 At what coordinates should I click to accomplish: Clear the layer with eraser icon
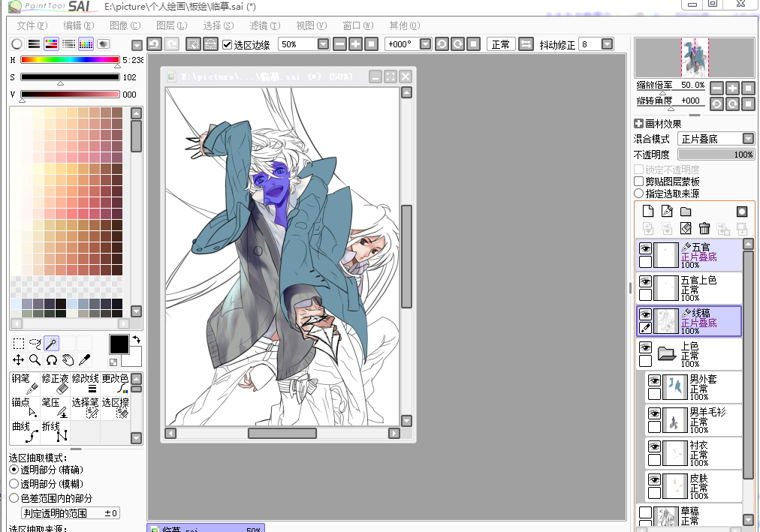click(x=686, y=228)
